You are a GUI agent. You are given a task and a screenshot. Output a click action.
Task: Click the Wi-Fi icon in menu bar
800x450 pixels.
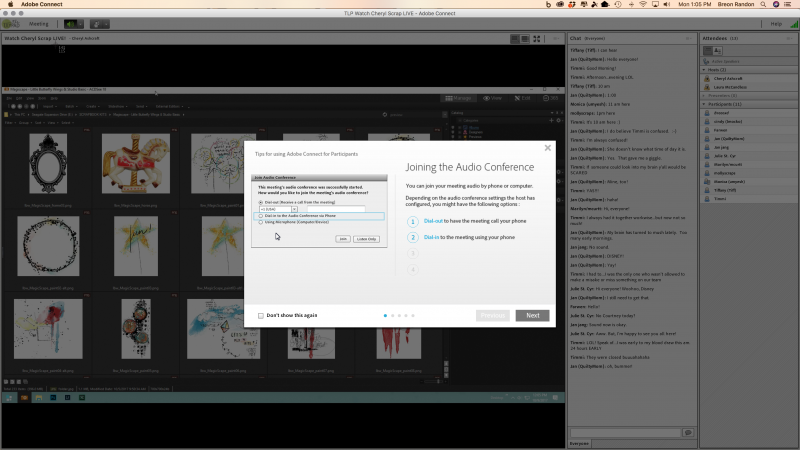point(643,4)
